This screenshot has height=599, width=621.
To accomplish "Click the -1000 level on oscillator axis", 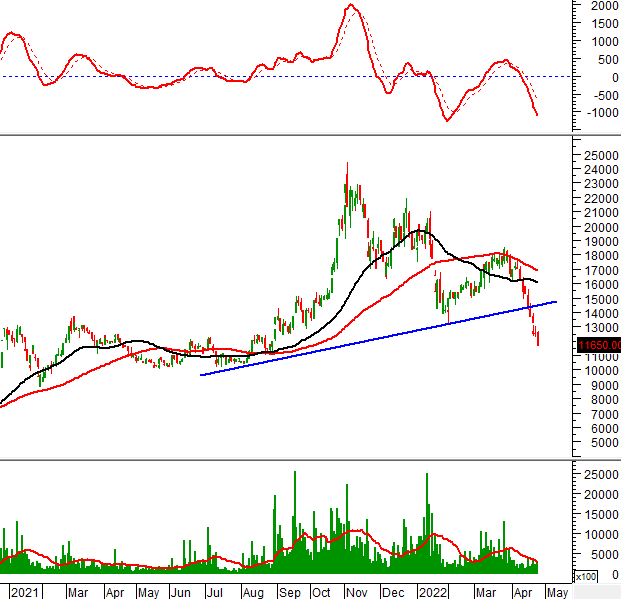I will (x=600, y=112).
